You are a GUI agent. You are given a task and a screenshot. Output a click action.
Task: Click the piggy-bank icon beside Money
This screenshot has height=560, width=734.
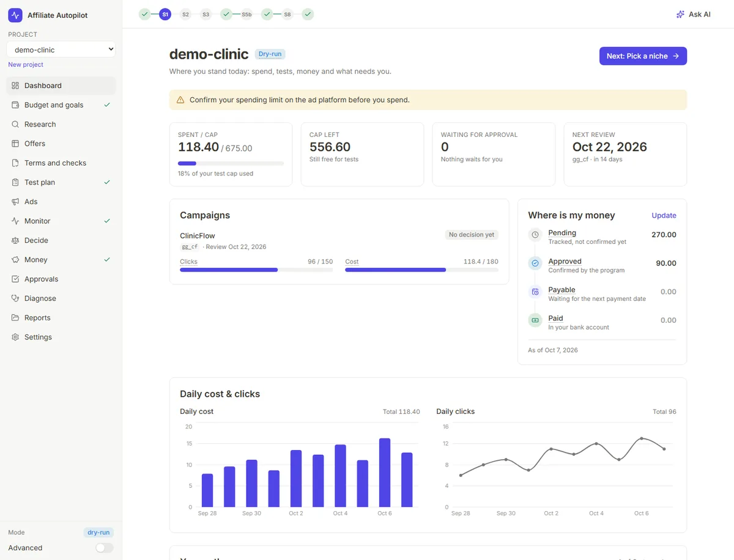(15, 260)
